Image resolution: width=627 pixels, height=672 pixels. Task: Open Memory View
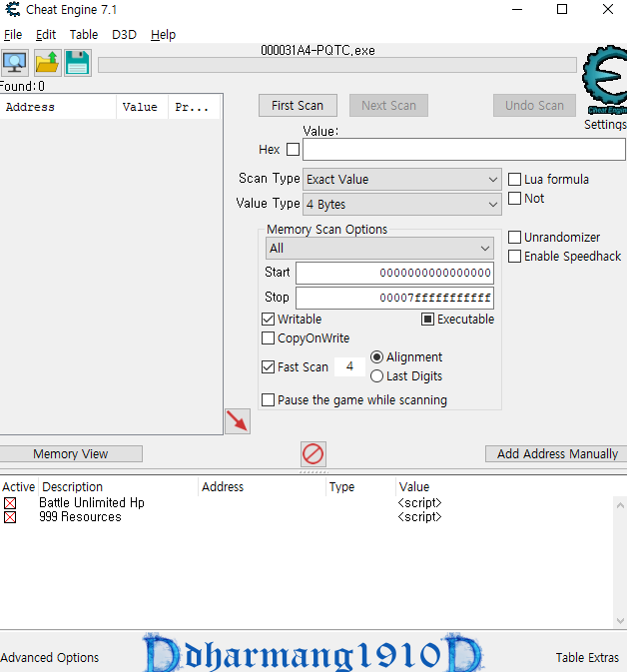pos(71,454)
